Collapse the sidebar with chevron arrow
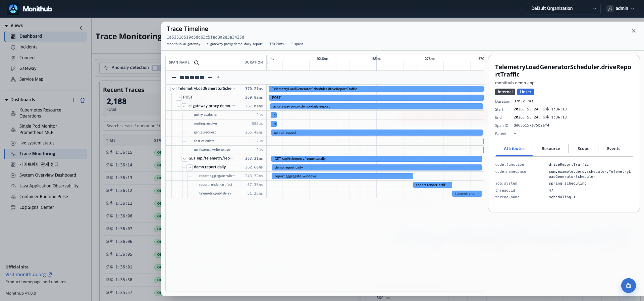 coord(81,28)
